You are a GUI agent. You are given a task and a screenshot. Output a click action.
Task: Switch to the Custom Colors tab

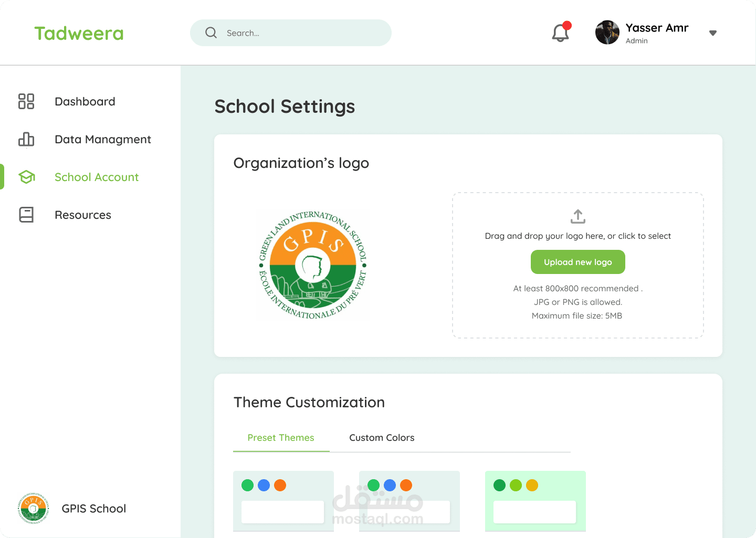point(382,438)
